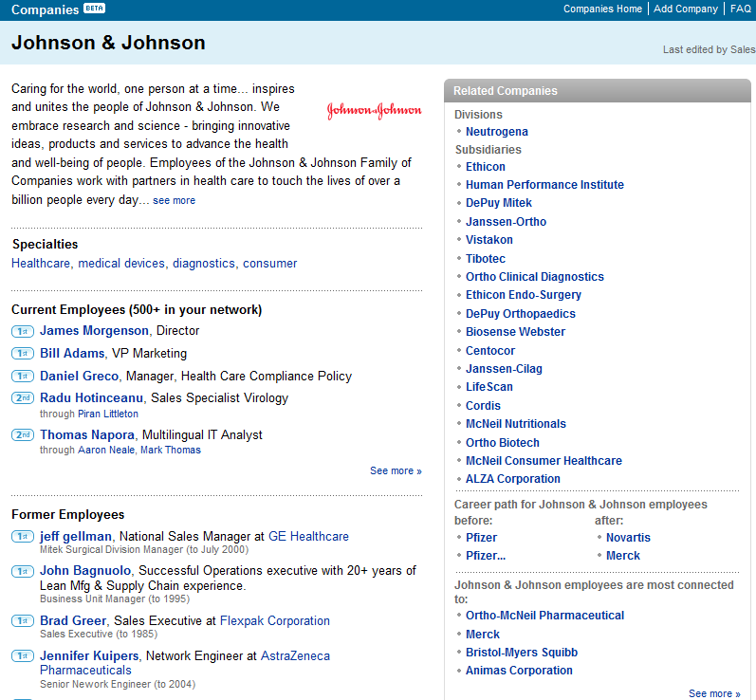Click the 1st-degree badge beside Brad Greer
Viewport: 756px width, 700px height.
tap(23, 621)
